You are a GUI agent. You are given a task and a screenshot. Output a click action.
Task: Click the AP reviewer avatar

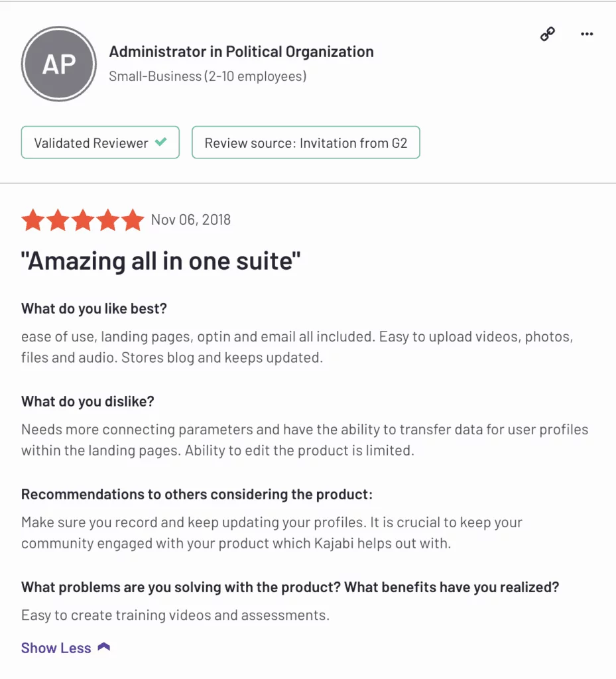pos(59,64)
